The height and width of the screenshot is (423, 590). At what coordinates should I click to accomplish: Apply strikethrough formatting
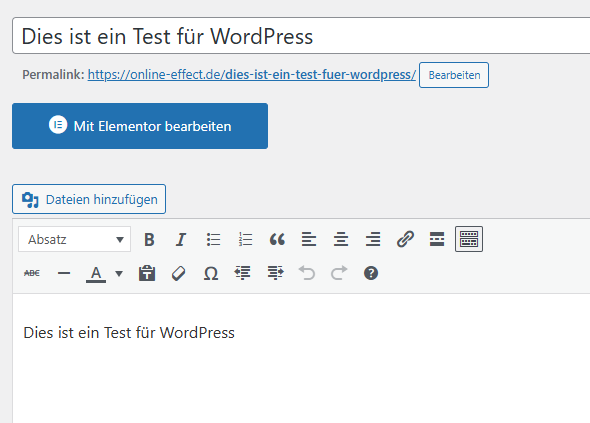(32, 273)
